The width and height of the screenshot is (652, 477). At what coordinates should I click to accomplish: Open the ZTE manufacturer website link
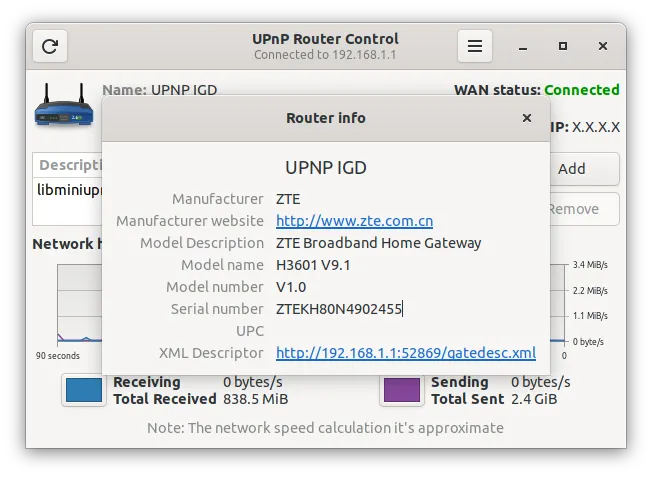pos(354,221)
